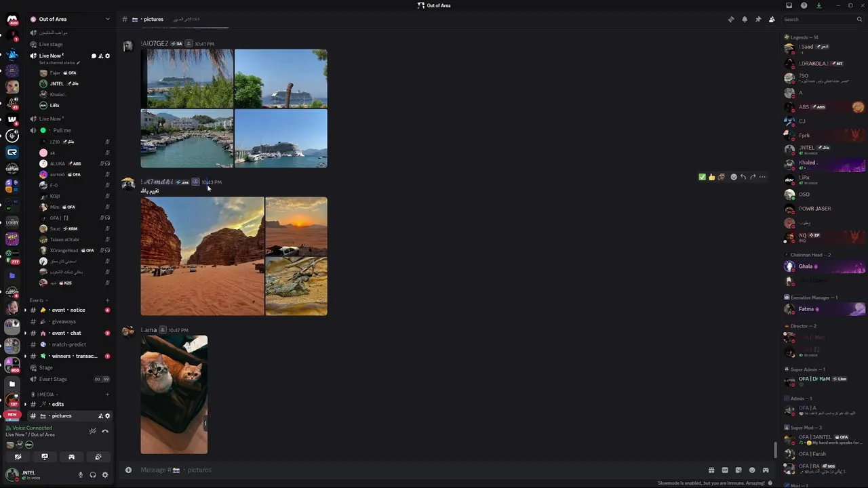Open the Help icon

pyautogui.click(x=804, y=5)
